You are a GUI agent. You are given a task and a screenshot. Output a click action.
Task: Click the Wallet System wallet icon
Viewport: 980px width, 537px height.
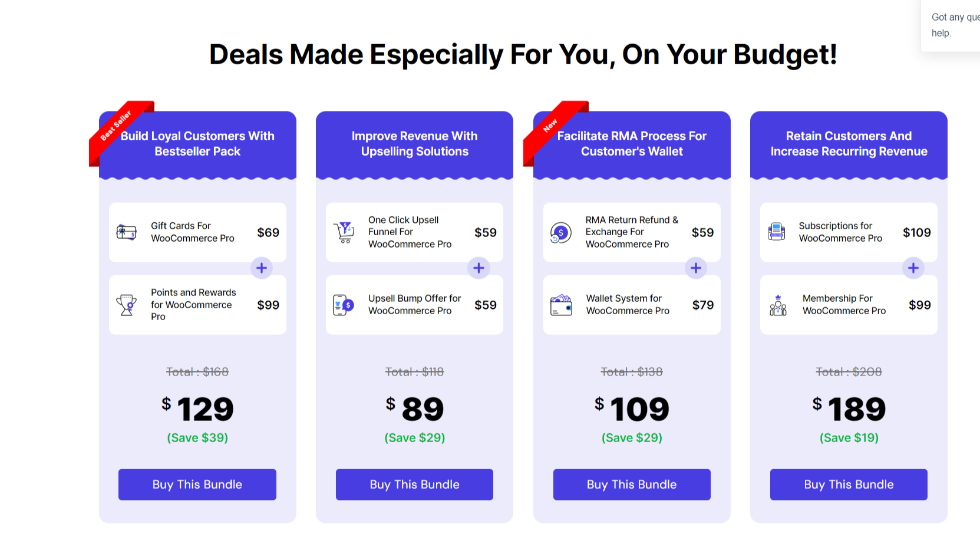[561, 305]
